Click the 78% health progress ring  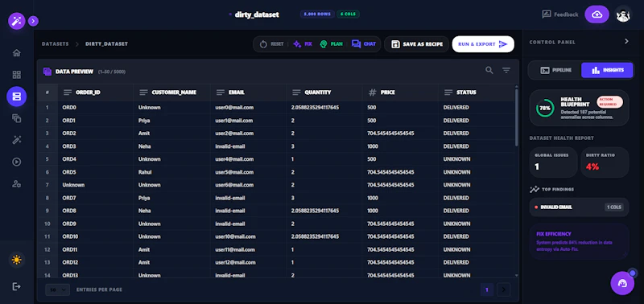(x=545, y=109)
